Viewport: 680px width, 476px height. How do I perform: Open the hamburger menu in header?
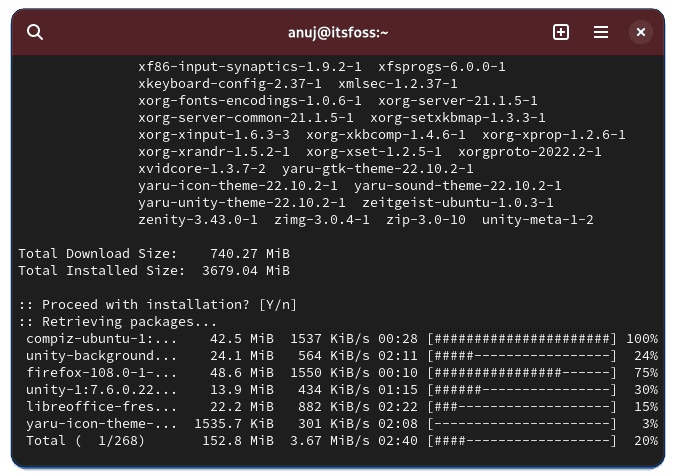(601, 32)
